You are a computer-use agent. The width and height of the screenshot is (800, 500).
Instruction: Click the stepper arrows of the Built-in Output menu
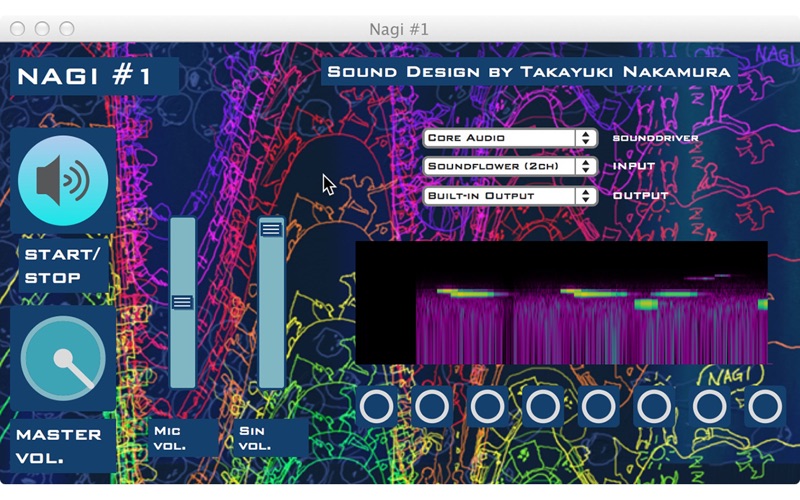[x=586, y=196]
